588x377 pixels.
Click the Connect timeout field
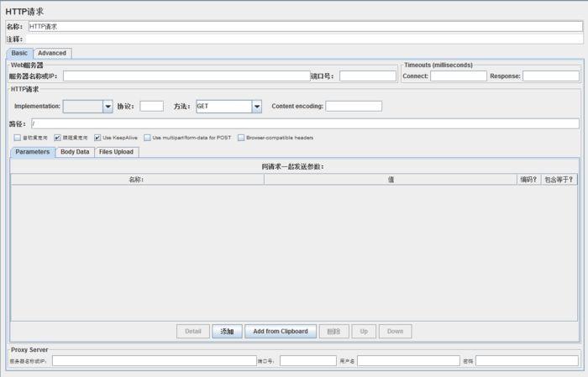(459, 76)
